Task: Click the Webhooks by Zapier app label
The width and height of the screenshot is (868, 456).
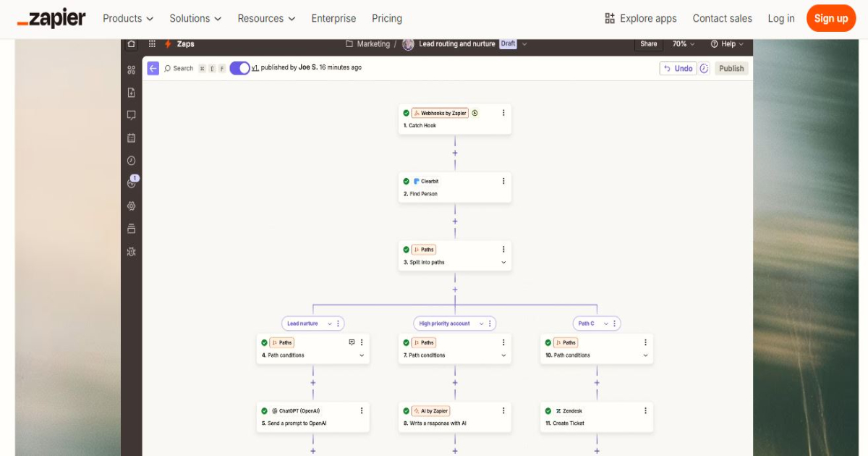Action: 440,113
